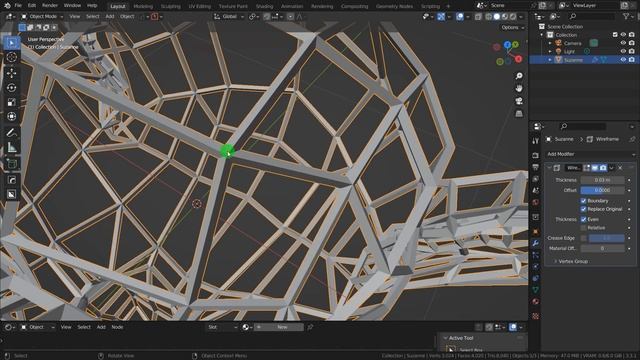Viewport: 640px width, 360px height.
Task: Open the Add Modifier dropdown
Action: coord(591,154)
